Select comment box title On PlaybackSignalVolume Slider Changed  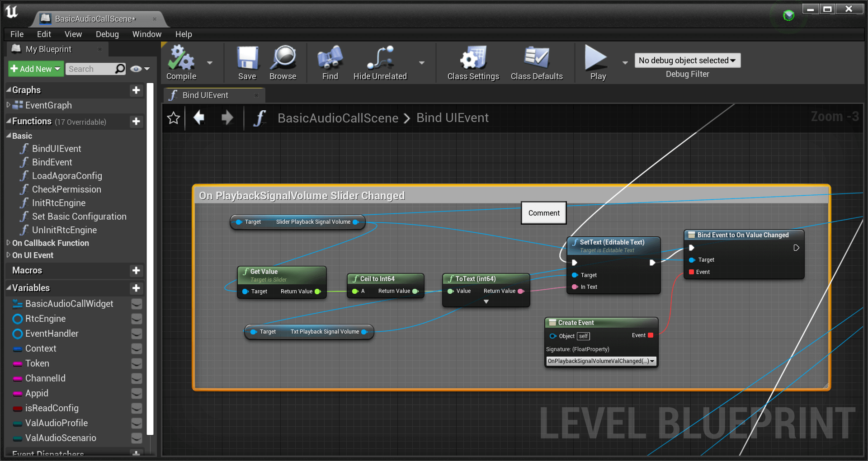coord(302,196)
